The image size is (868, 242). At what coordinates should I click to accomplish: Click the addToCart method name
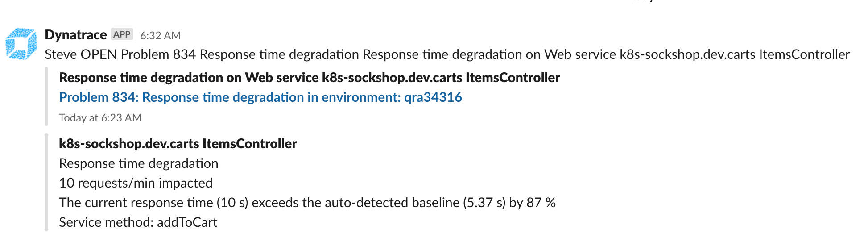click(x=187, y=222)
